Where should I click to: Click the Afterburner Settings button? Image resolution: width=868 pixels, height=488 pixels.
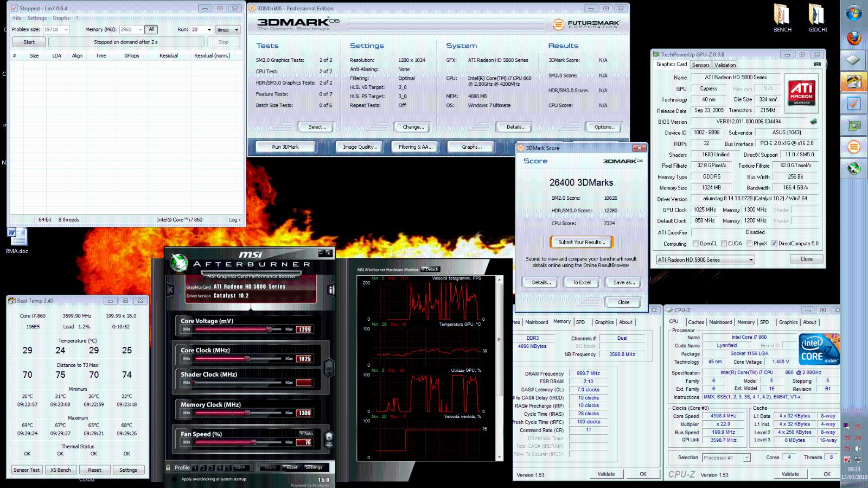click(x=314, y=467)
